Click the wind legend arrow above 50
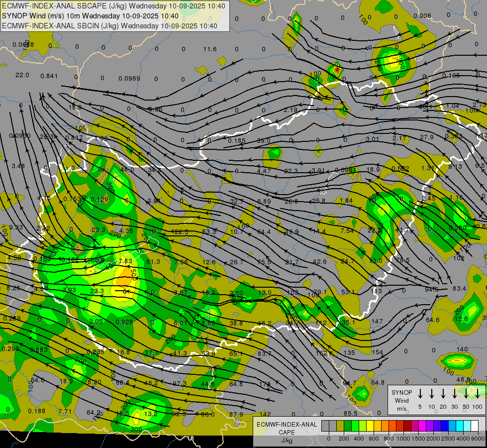487x448 pixels. click(466, 393)
